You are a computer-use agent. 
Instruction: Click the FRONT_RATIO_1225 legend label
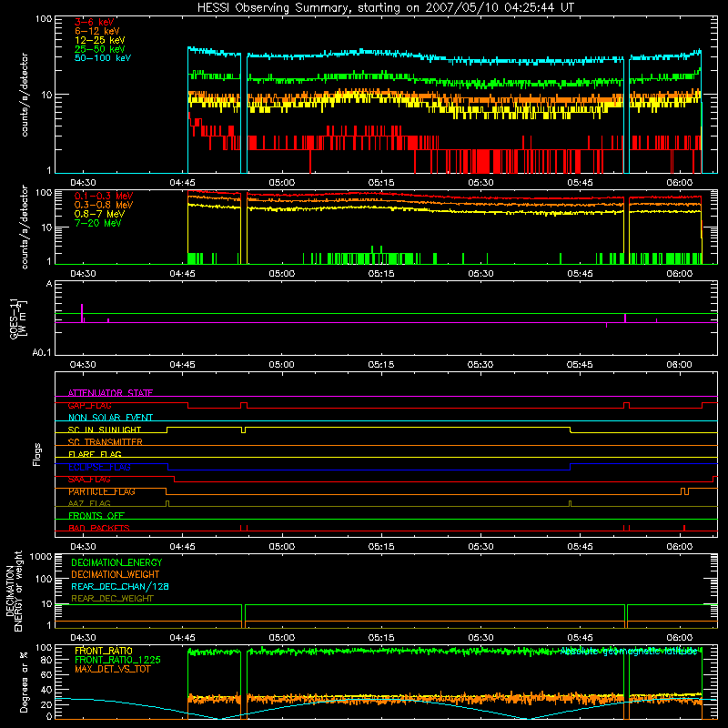(117, 660)
